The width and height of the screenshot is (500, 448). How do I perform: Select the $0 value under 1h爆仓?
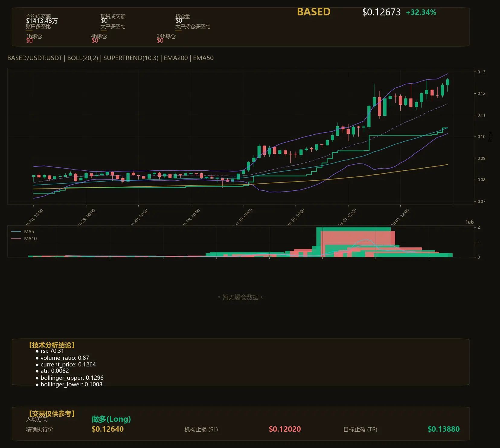[29, 40]
